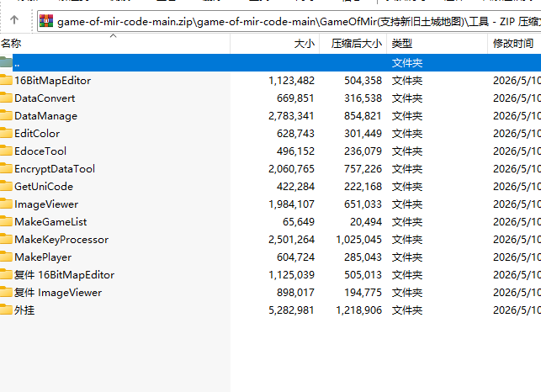Click the EditColor folder icon

click(x=6, y=133)
